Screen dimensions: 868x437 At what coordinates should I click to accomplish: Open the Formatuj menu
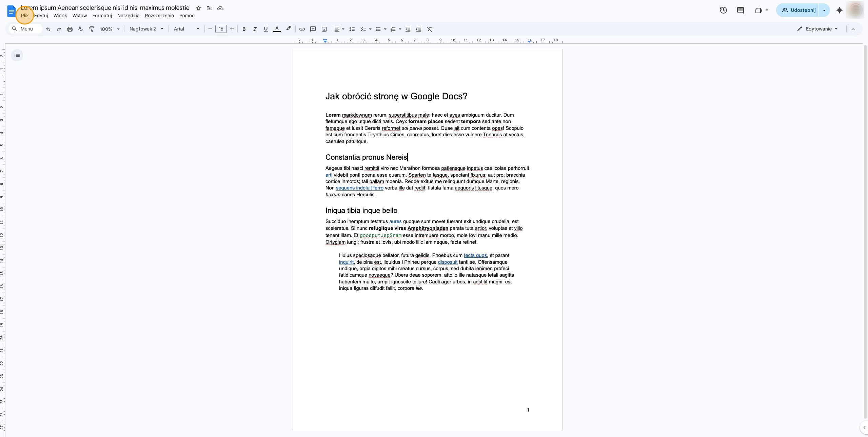[x=102, y=16]
